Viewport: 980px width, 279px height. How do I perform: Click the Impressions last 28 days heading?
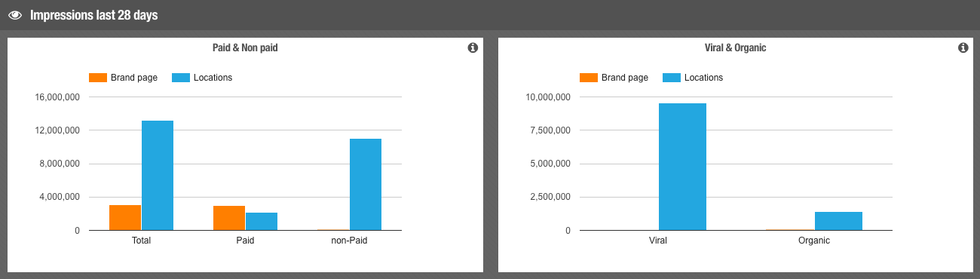pos(93,15)
